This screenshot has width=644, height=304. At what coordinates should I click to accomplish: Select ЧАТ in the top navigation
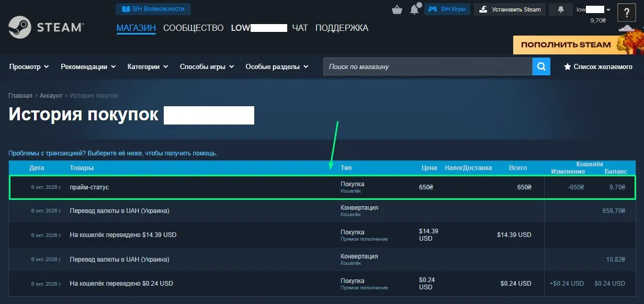tap(300, 28)
